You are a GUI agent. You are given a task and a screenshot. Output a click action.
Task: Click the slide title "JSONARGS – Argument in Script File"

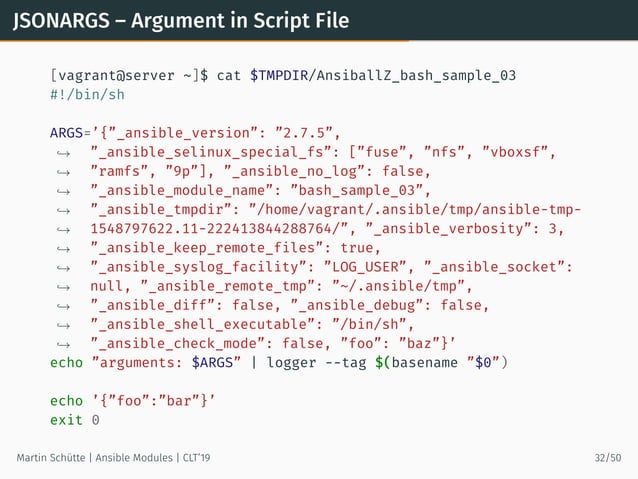click(181, 20)
